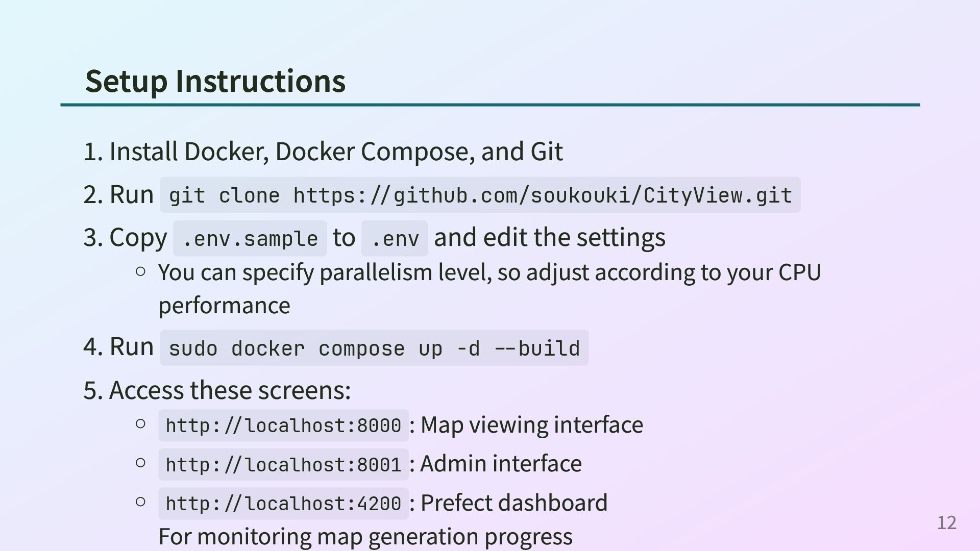Click the "Prefect dashboard" label
This screenshot has width=980, height=551.
513,503
